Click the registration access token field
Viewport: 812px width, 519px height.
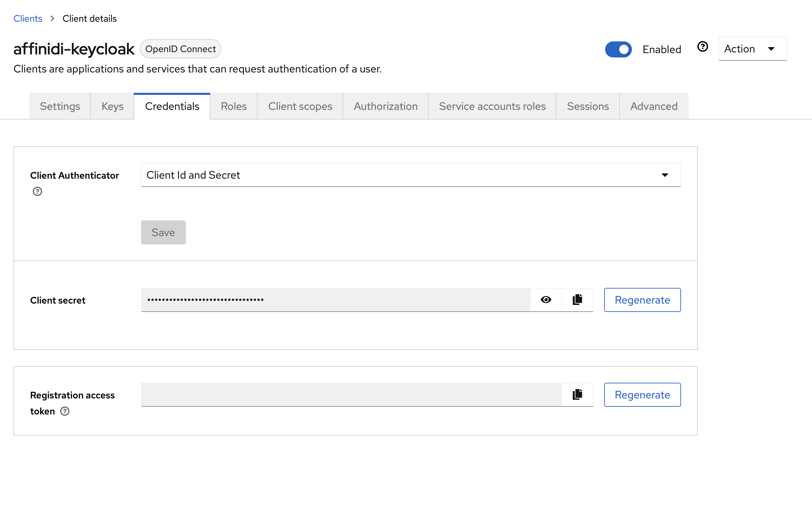click(352, 394)
